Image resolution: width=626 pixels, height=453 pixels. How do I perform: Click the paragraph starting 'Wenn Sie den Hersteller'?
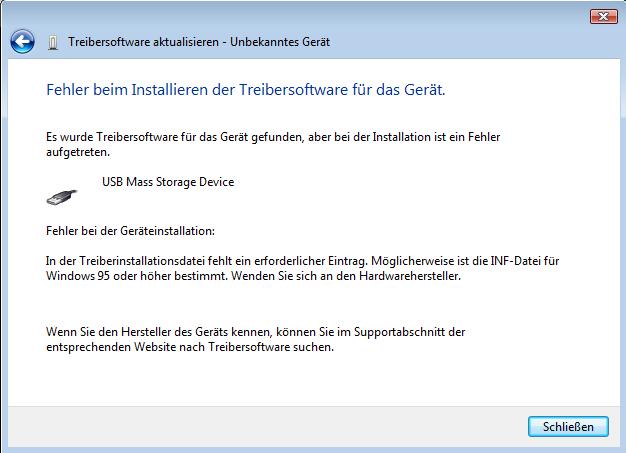coord(256,339)
